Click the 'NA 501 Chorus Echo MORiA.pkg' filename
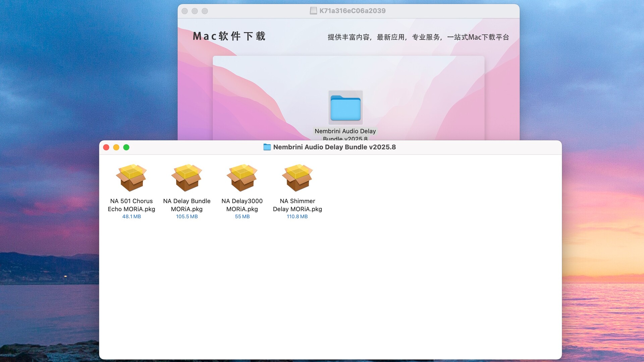 131,205
